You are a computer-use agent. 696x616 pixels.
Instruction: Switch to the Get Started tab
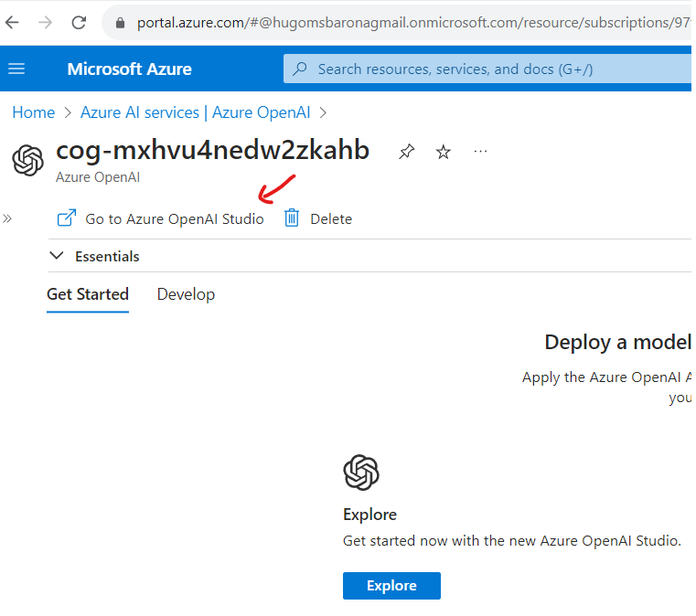coord(88,294)
